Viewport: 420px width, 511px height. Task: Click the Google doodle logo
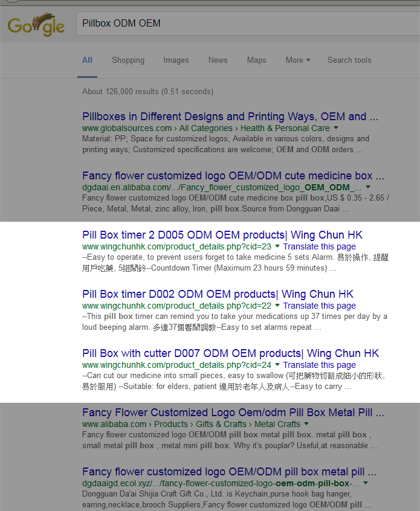[x=36, y=25]
